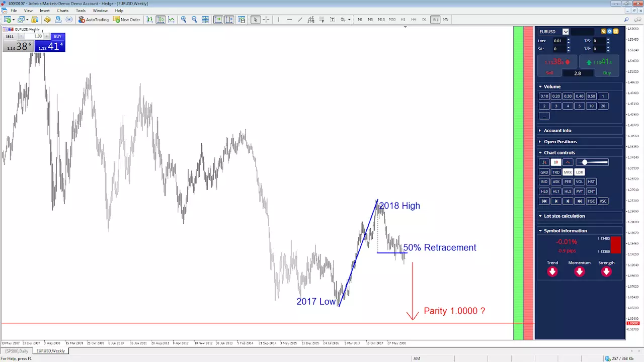The height and width of the screenshot is (362, 644).
Task: Open the Terminal flask icon
Action: [x=58, y=20]
